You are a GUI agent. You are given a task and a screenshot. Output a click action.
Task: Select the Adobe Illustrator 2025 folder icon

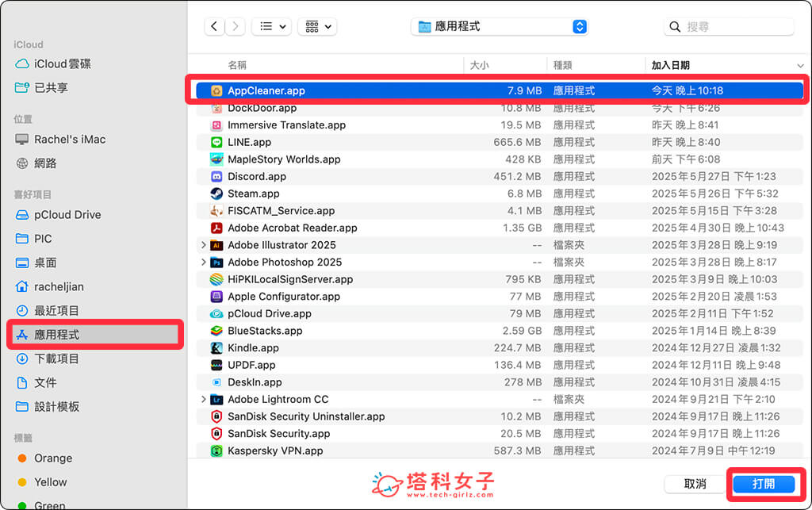coord(216,245)
